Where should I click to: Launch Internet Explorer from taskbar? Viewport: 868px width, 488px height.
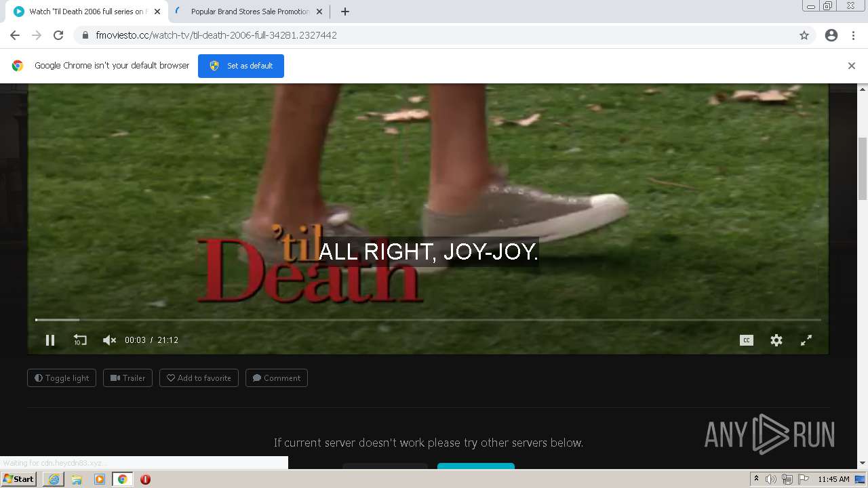pyautogui.click(x=54, y=479)
